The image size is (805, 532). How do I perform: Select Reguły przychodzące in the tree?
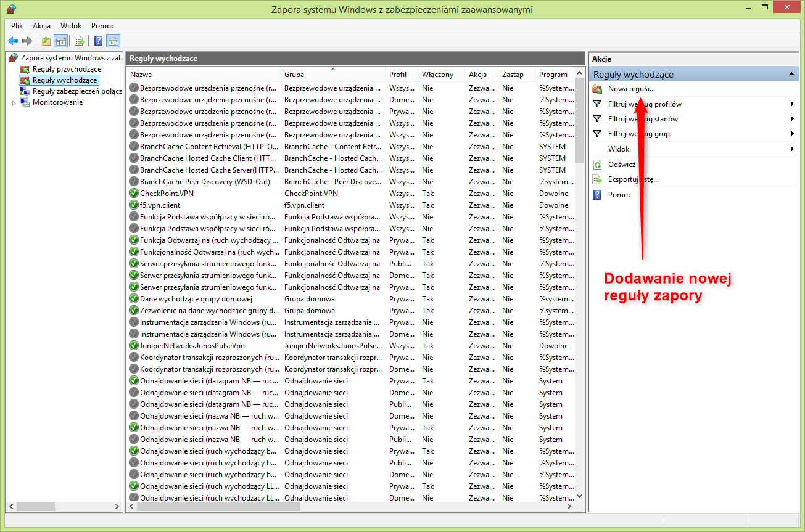pyautogui.click(x=67, y=69)
